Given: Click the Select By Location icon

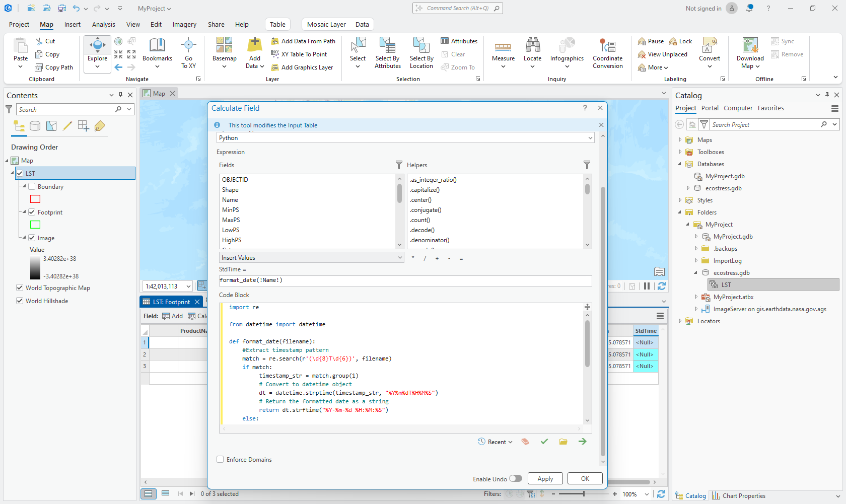Looking at the screenshot, I should 421,46.
